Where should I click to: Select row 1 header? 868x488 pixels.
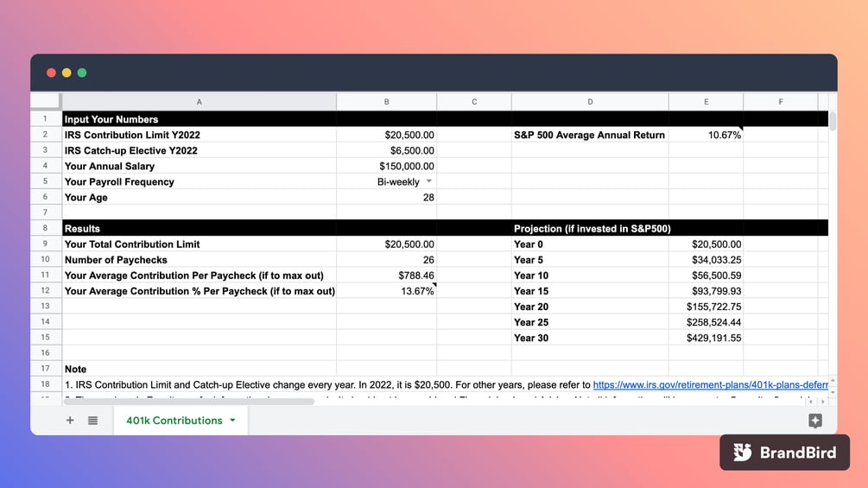pyautogui.click(x=46, y=119)
